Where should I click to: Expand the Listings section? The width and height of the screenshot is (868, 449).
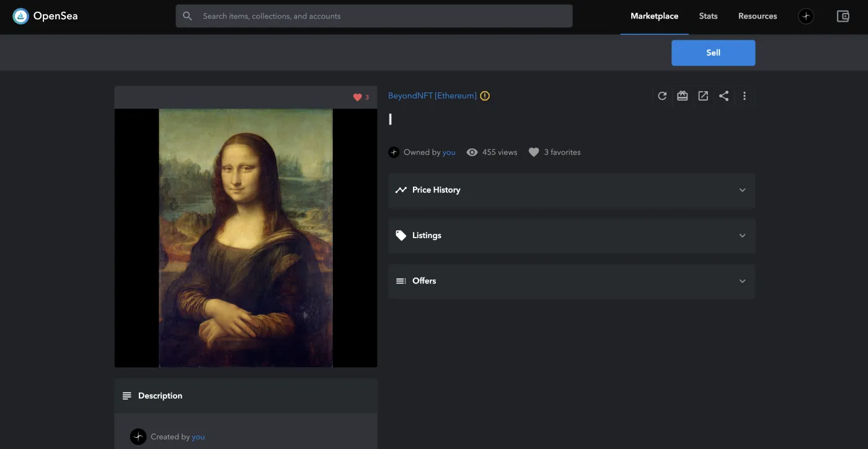tap(571, 236)
